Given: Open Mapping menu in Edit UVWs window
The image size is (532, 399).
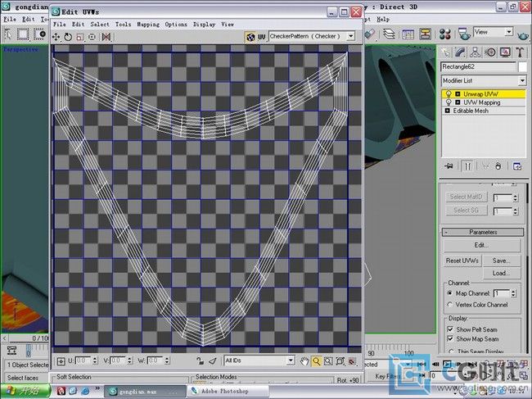Looking at the screenshot, I should [148, 24].
